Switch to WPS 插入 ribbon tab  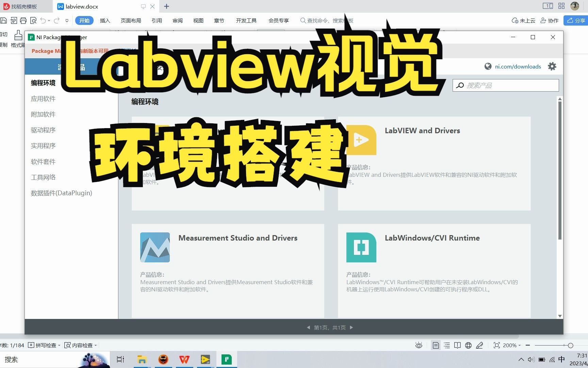105,20
